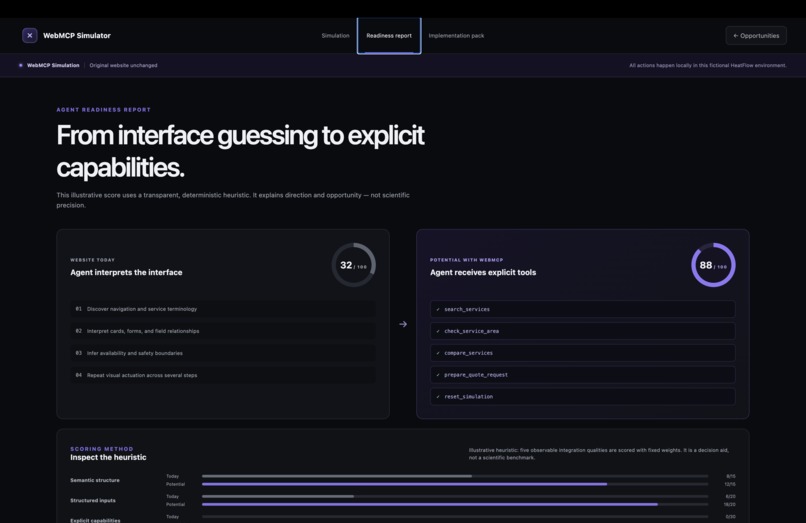Click the 32/100 score ring

click(x=354, y=265)
